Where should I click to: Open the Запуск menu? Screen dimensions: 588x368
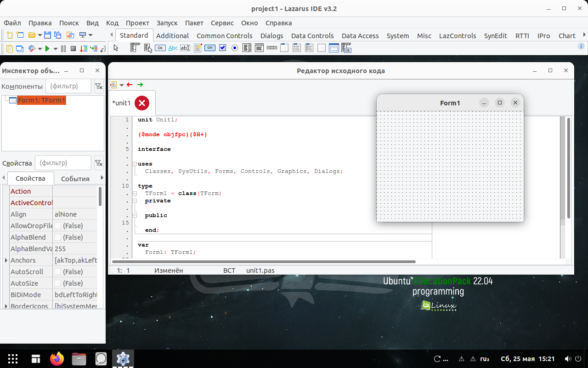(167, 23)
